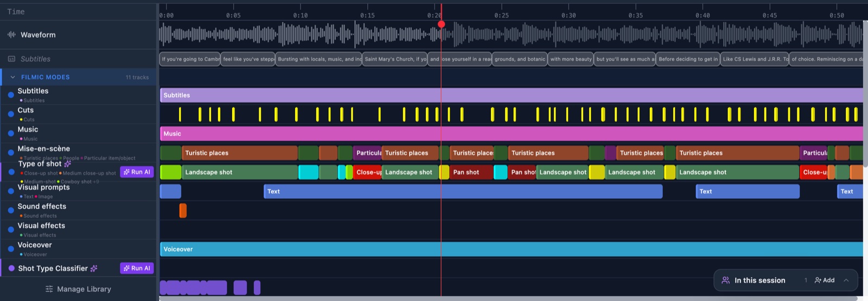Seek to the 0:10 ruler mark
868x301 pixels.
[x=301, y=16]
